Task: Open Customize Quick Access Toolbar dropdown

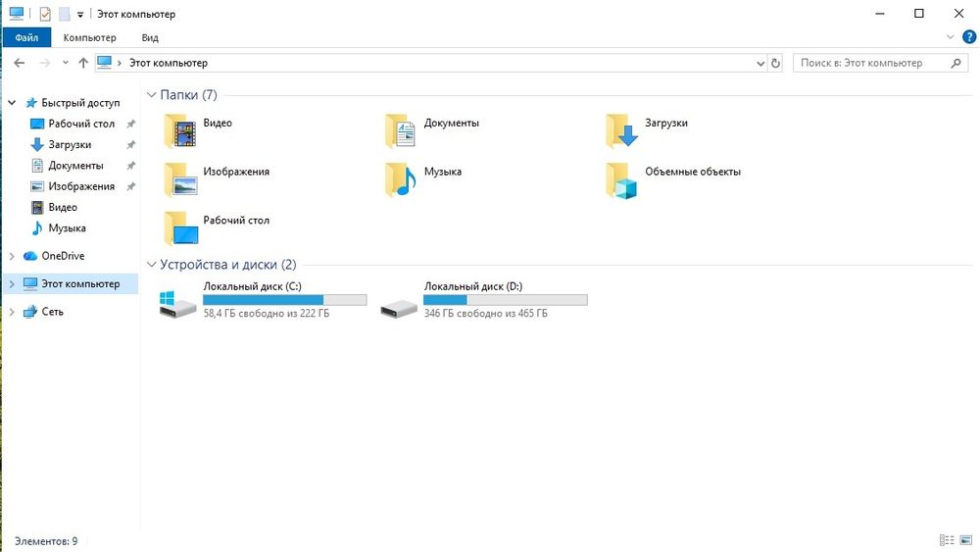Action: click(80, 15)
